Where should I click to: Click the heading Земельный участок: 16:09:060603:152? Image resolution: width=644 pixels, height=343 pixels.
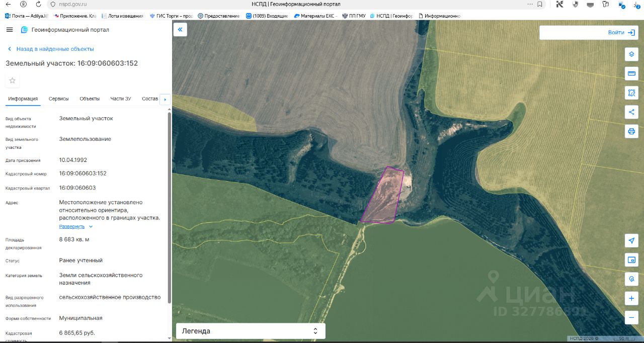[x=71, y=63]
